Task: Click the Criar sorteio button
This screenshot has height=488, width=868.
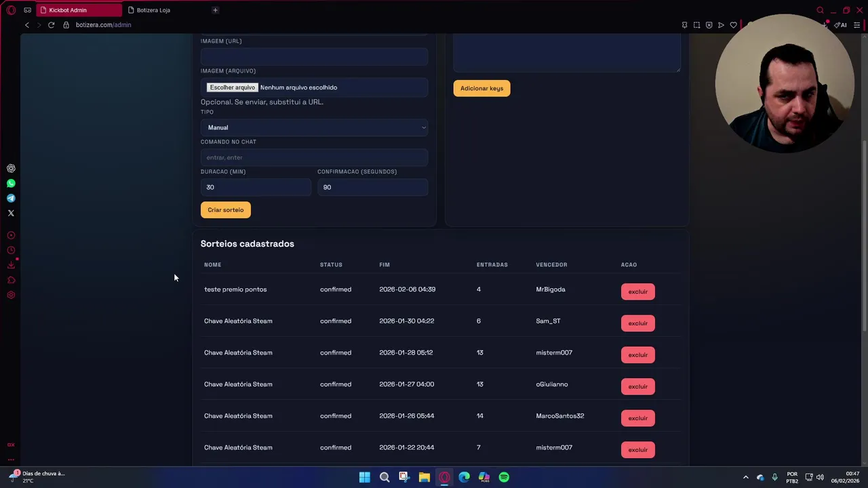Action: 226,210
